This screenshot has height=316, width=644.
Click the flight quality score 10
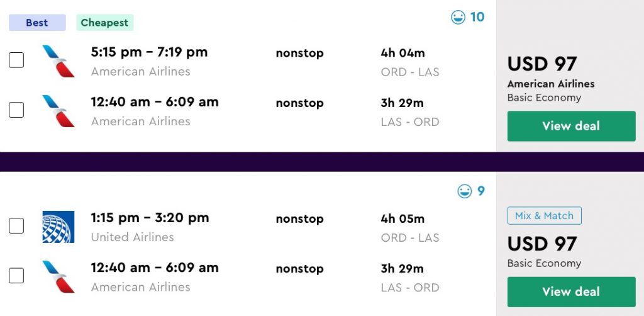pos(477,17)
